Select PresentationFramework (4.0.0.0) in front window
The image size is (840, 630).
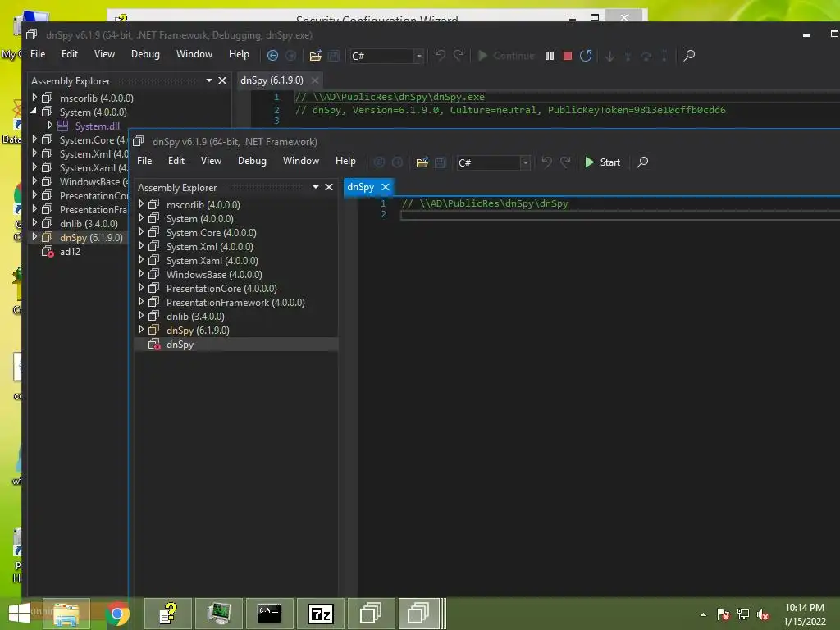tap(235, 303)
